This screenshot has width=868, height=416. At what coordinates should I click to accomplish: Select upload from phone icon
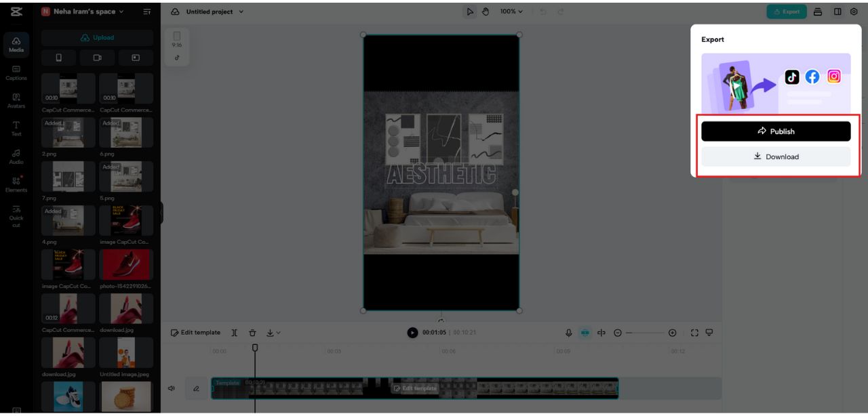pos(58,58)
